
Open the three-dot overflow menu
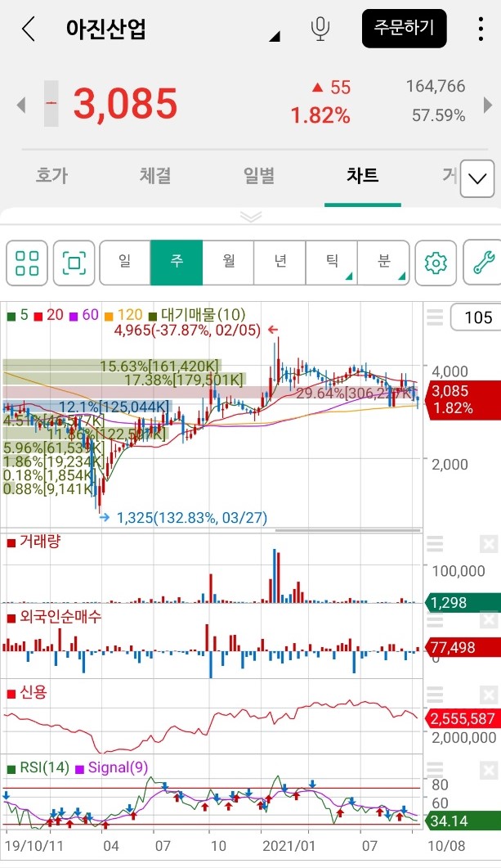481,29
